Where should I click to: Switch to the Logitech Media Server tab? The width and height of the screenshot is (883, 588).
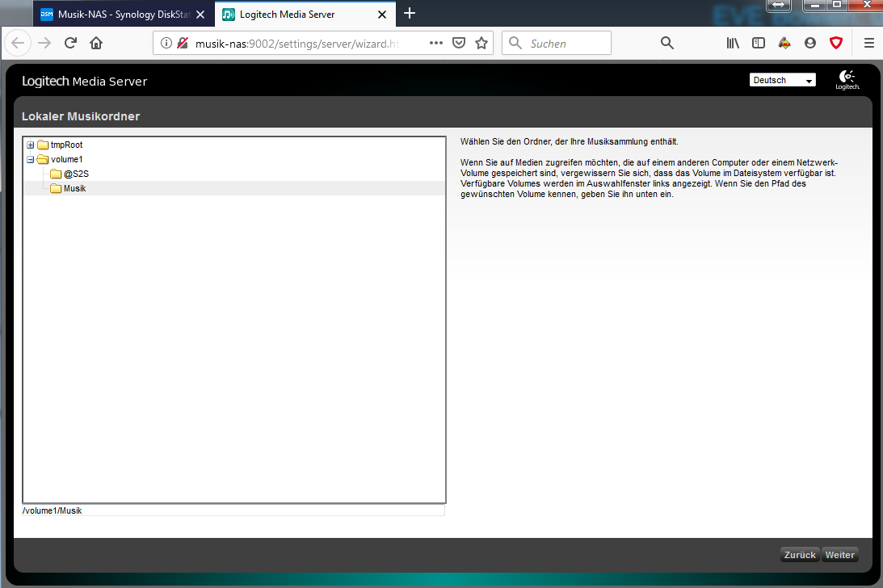point(305,14)
